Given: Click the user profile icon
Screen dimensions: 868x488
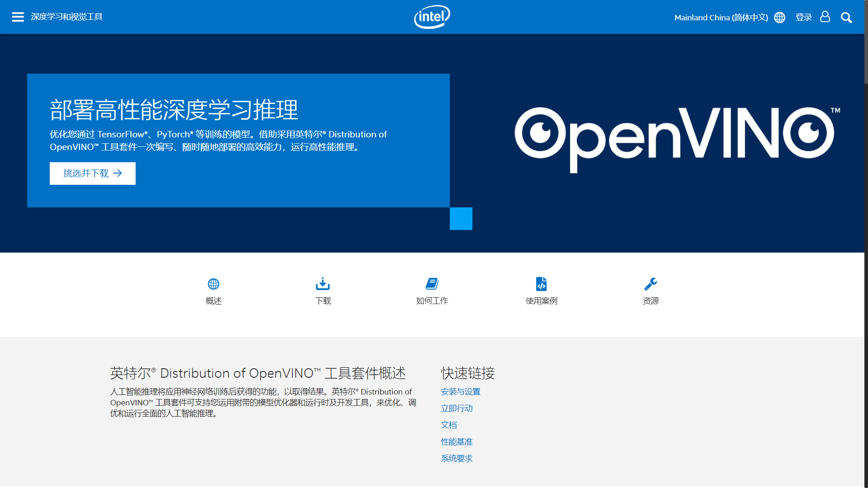Looking at the screenshot, I should [x=825, y=17].
